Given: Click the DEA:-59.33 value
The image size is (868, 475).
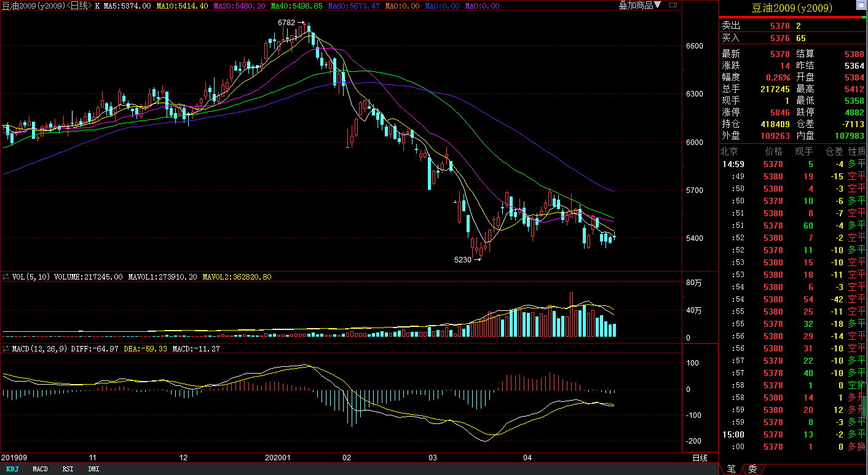Looking at the screenshot, I should tap(146, 348).
